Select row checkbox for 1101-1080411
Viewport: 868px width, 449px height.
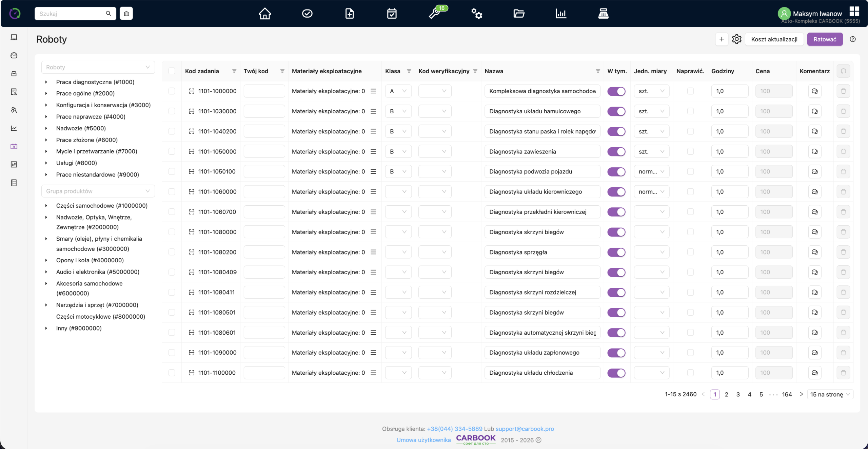(x=172, y=292)
